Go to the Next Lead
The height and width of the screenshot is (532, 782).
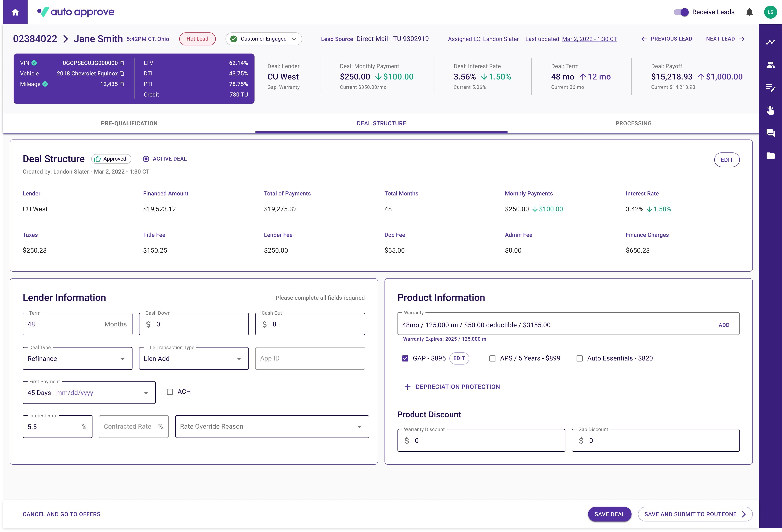coord(725,39)
